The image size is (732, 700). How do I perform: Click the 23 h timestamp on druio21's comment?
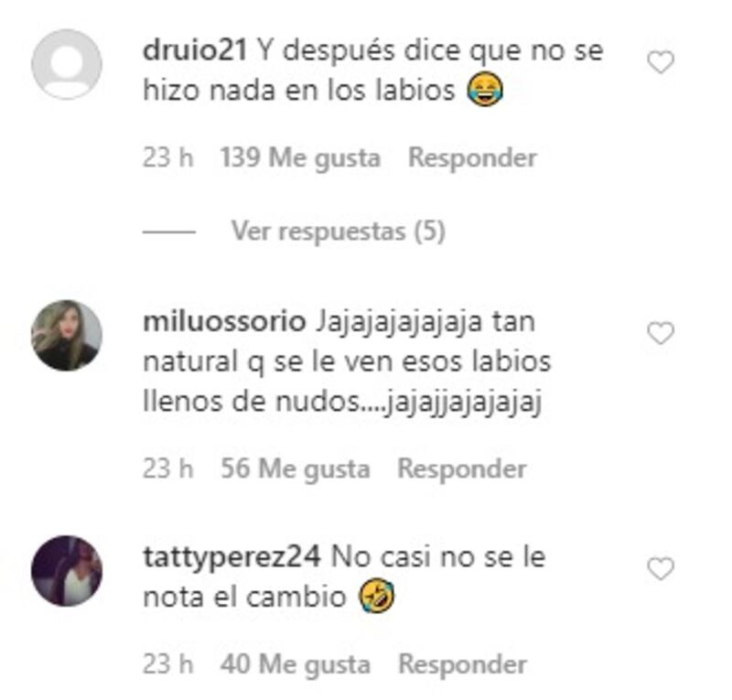[x=167, y=157]
